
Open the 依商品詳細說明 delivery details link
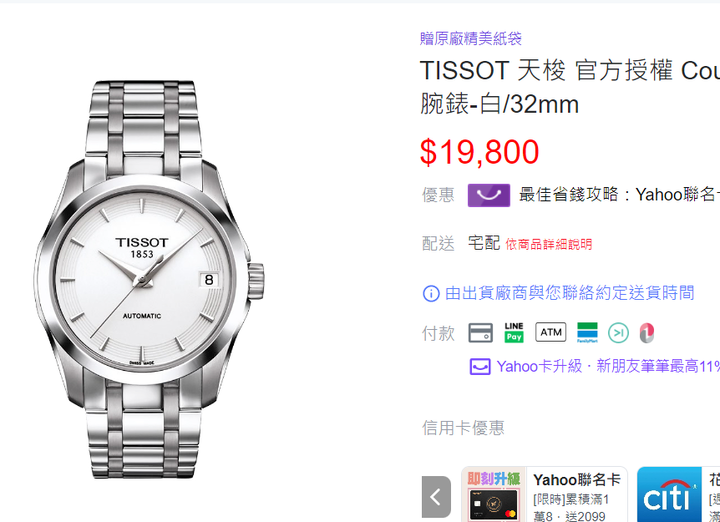(549, 244)
